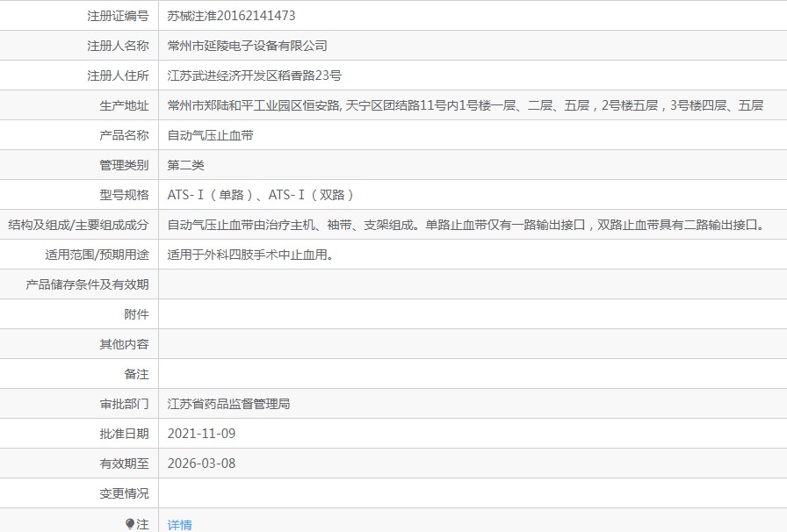Click the approving department 江苏省药品监督管理局
Viewport: 787px width, 532px height.
pyautogui.click(x=228, y=404)
